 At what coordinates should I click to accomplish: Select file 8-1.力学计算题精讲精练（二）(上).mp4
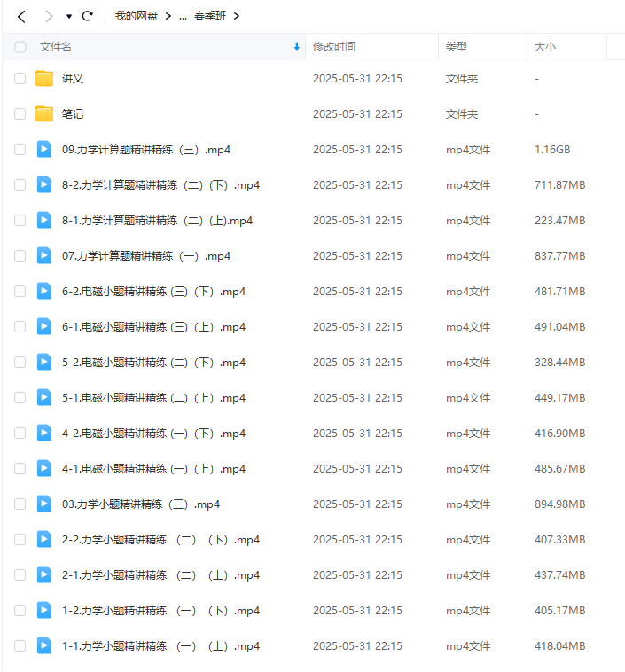pyautogui.click(x=157, y=220)
